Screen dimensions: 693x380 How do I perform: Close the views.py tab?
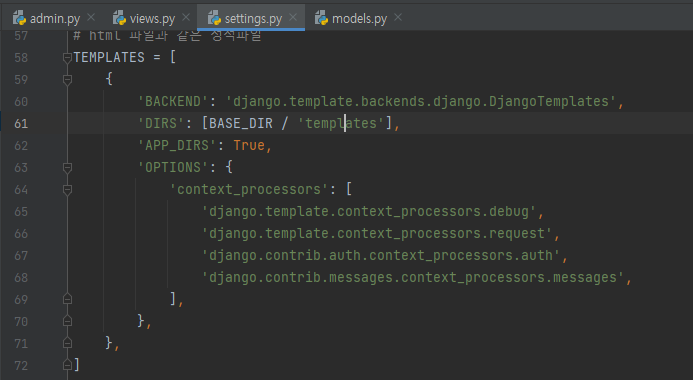pos(186,17)
